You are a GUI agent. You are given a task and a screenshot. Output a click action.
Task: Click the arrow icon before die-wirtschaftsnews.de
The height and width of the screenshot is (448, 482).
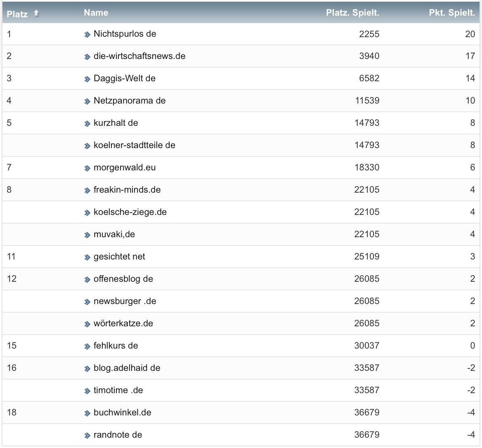tap(87, 57)
